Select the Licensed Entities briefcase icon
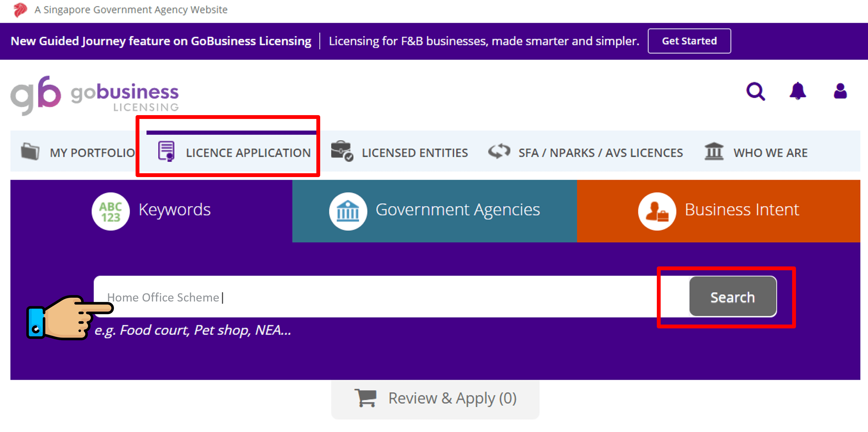 pyautogui.click(x=343, y=152)
